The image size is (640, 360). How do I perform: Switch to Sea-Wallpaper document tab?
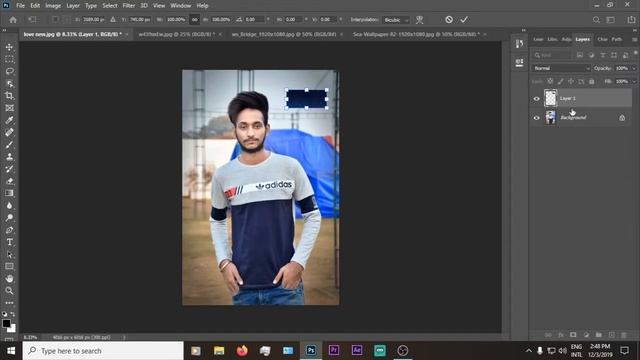[416, 34]
